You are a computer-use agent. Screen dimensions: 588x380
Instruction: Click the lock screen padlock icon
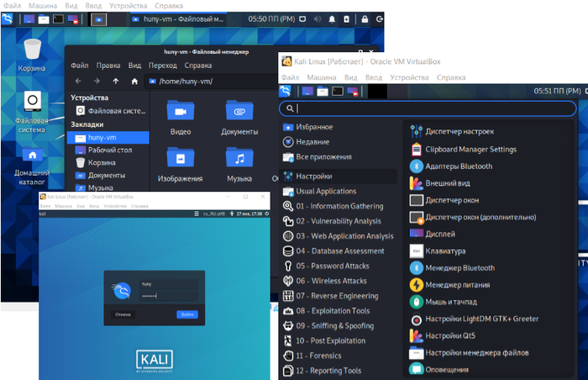(365, 19)
